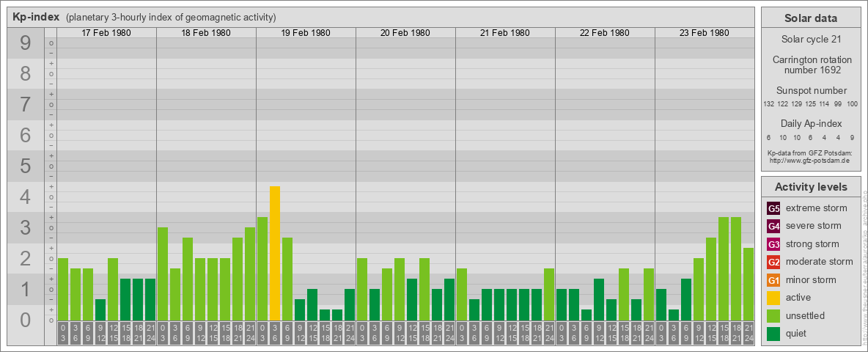Select the yellow 'active' legend swatch
868x352 pixels.
773,298
